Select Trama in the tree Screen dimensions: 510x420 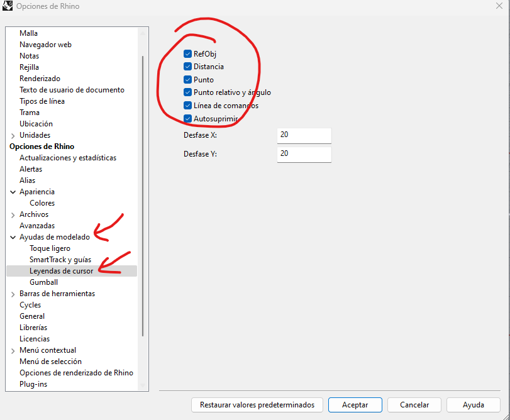pos(30,113)
